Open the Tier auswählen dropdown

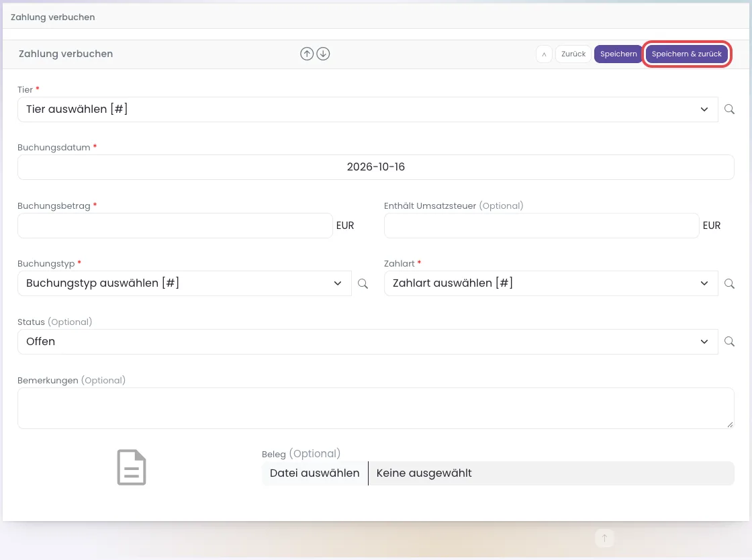coord(368,109)
